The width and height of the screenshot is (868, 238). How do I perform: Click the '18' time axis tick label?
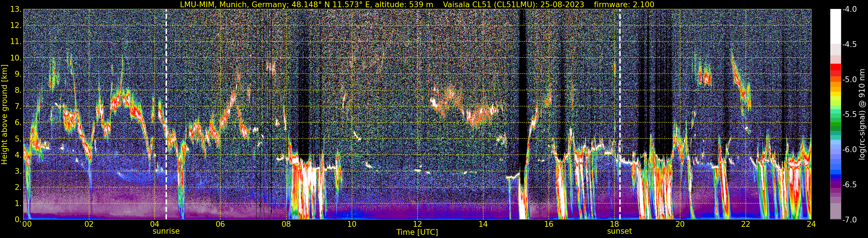614,224
